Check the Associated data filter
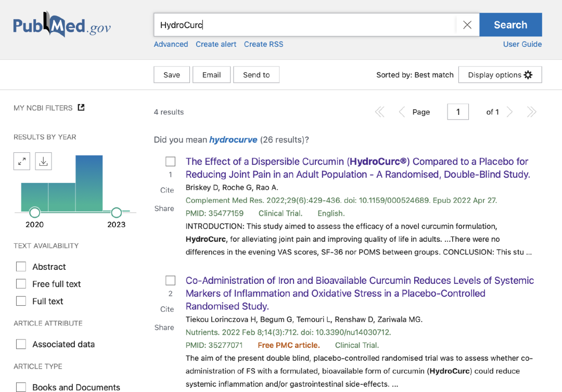The width and height of the screenshot is (562, 392). [21, 344]
